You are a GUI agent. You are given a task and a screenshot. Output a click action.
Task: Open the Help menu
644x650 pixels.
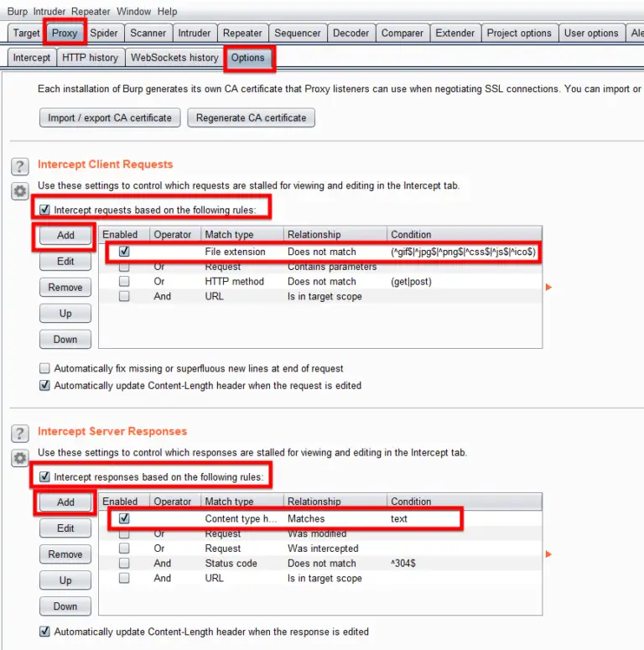167,12
